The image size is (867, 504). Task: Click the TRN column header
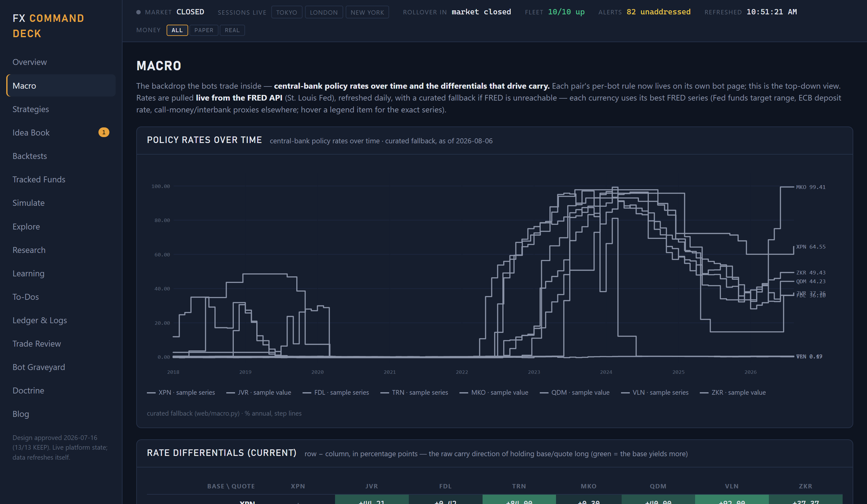[519, 486]
